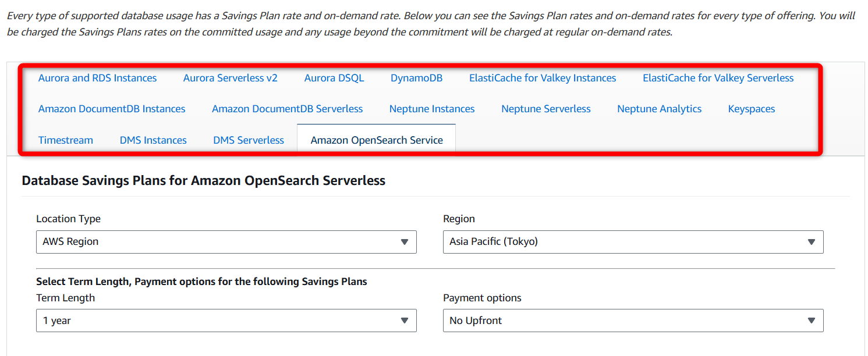The image size is (868, 356).
Task: Show DMS Serverless pricing tab
Action: pos(249,140)
